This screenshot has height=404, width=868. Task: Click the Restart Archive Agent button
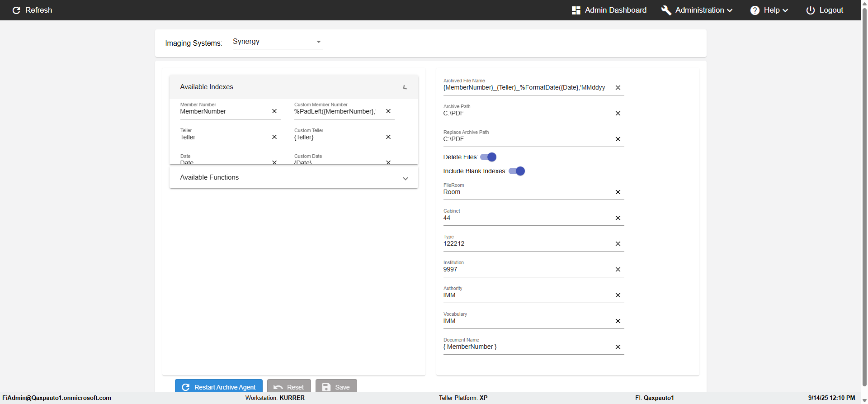click(219, 387)
